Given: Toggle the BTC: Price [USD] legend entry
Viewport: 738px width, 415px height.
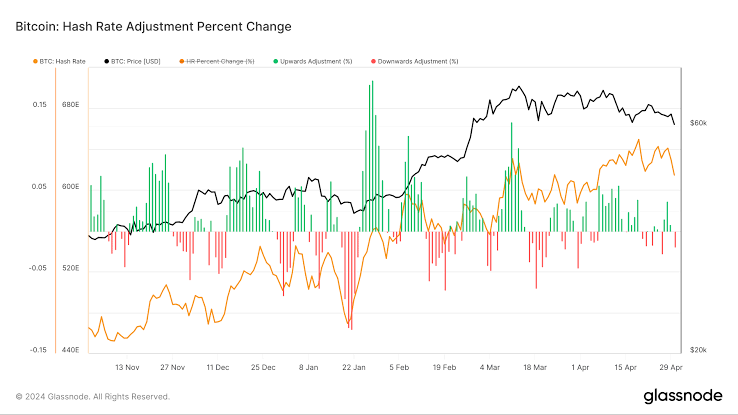Looking at the screenshot, I should tap(137, 61).
